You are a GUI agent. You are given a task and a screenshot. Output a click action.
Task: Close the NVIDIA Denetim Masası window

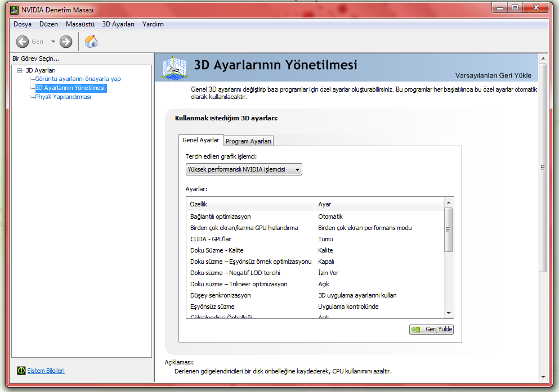click(536, 8)
